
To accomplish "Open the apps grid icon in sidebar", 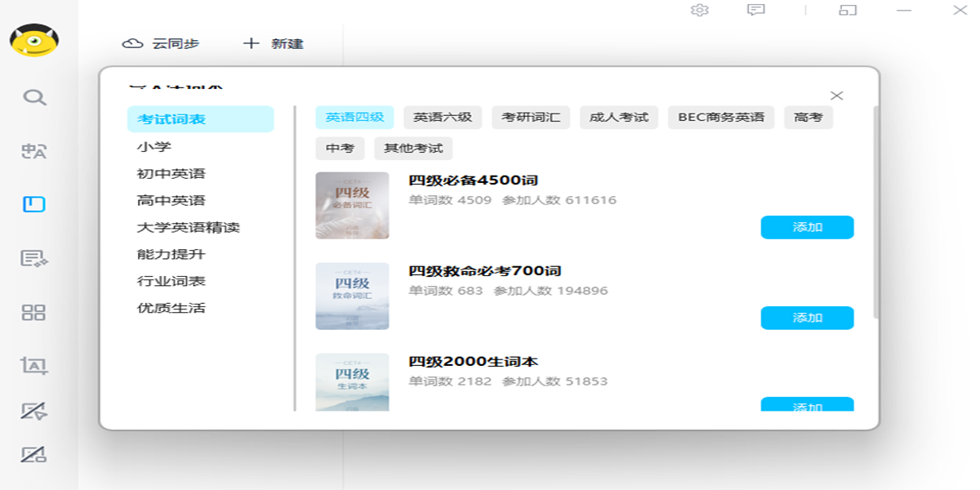I will point(34,313).
